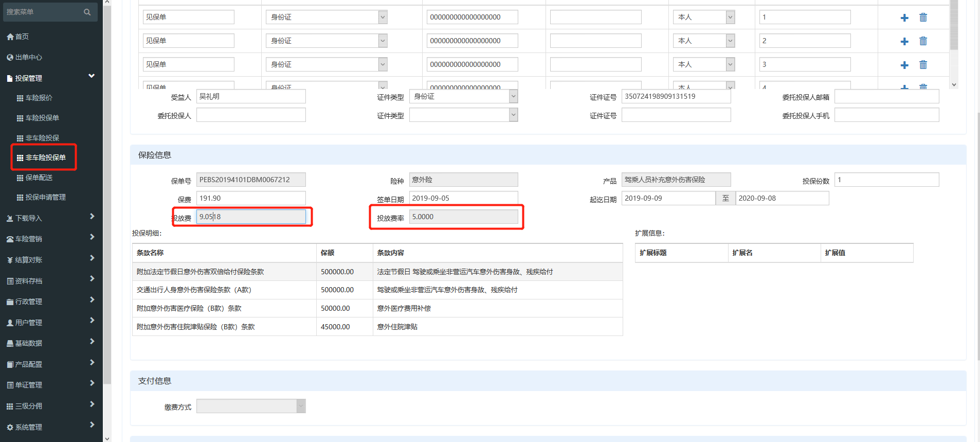Click the gear icon beside 系统管理
Image resolution: width=980 pixels, height=442 pixels.
coord(10,427)
